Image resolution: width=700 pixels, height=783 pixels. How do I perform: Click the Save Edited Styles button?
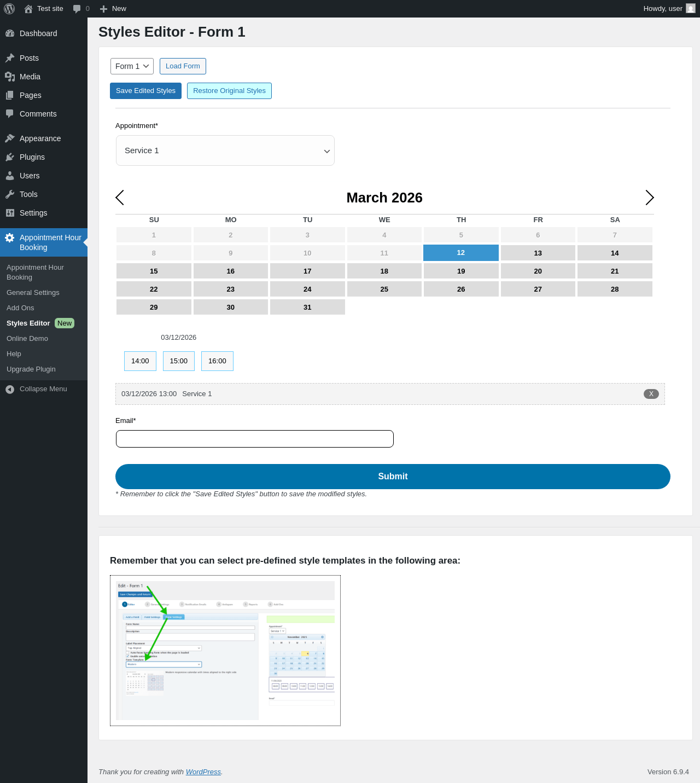point(145,91)
